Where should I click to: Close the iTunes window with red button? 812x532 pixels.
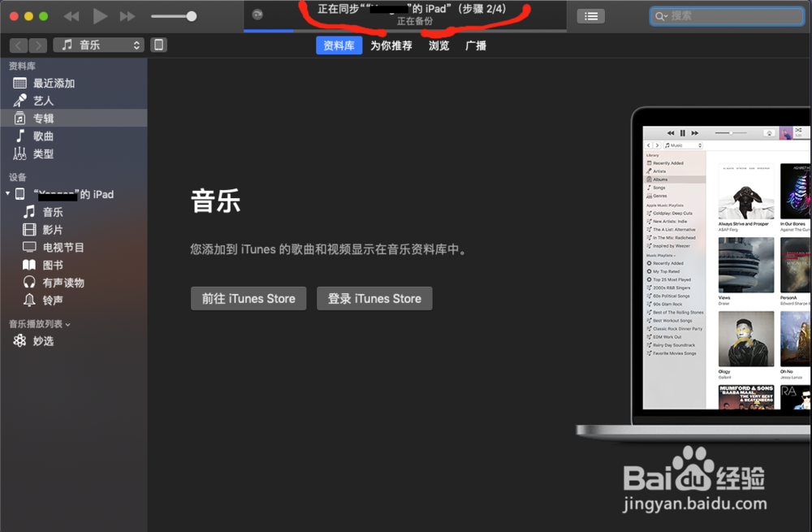[14, 16]
